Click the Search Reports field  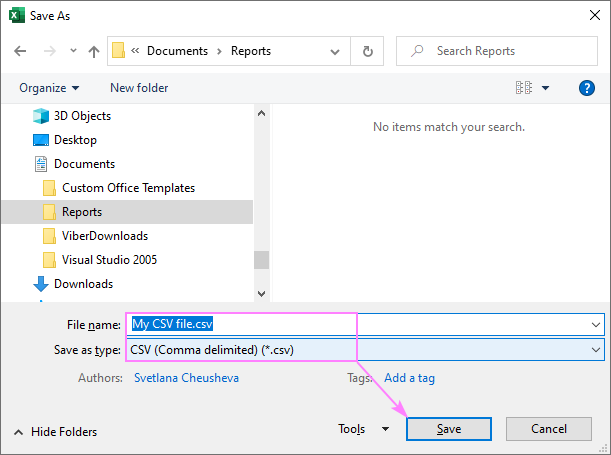496,51
